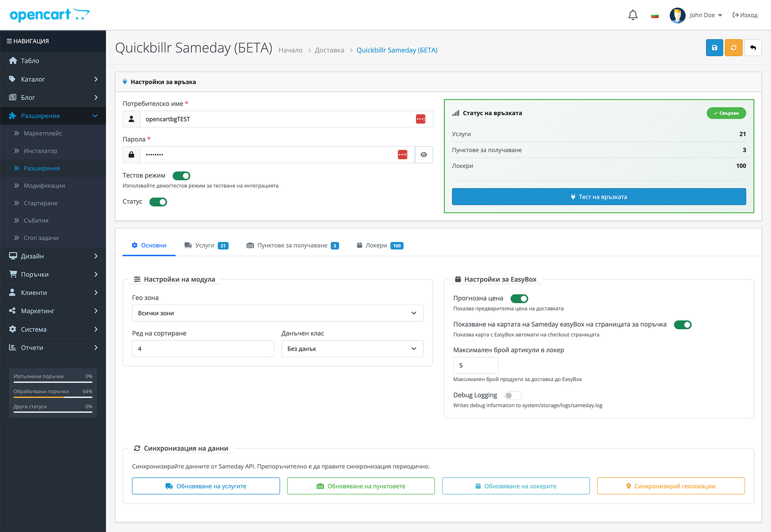The height and width of the screenshot is (532, 771).
Task: Open the Гео зона dropdown
Action: click(x=278, y=313)
